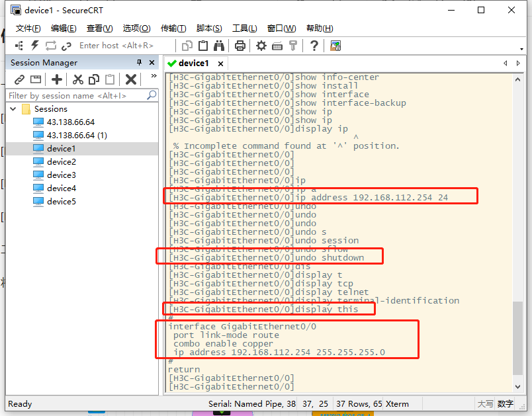Expand overflow chevron in Session Manager toolbar
The image size is (532, 416).
pos(153,75)
